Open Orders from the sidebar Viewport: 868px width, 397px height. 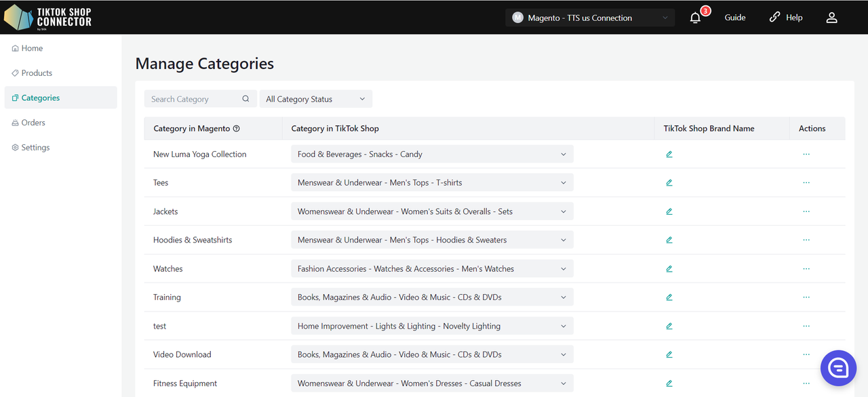pos(33,123)
